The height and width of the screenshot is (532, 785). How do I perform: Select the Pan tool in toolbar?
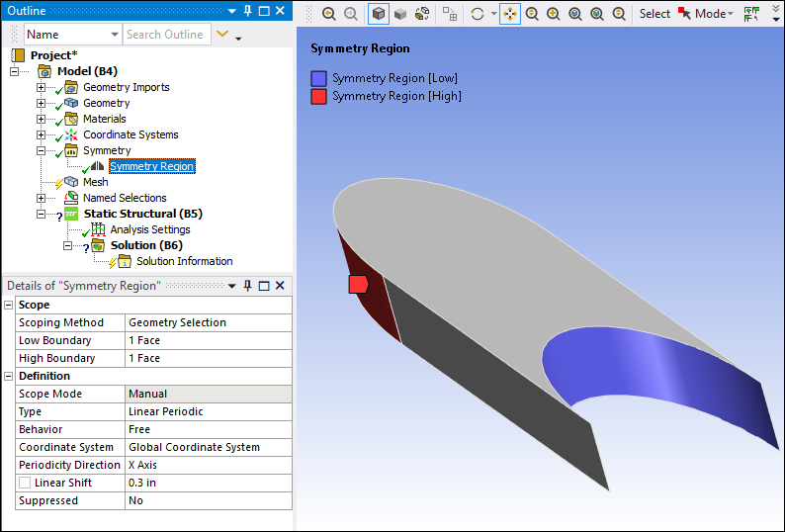tap(509, 14)
